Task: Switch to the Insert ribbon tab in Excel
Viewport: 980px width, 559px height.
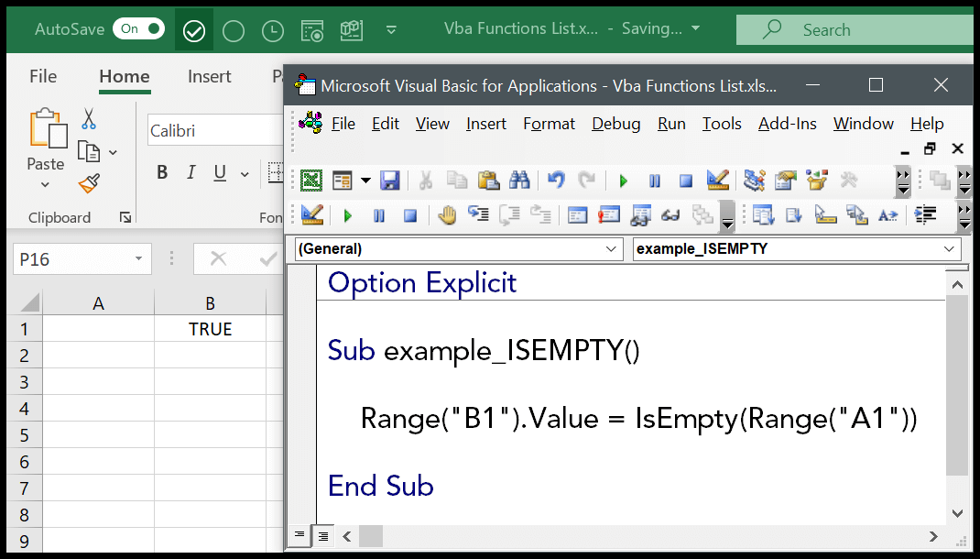Action: (x=209, y=77)
